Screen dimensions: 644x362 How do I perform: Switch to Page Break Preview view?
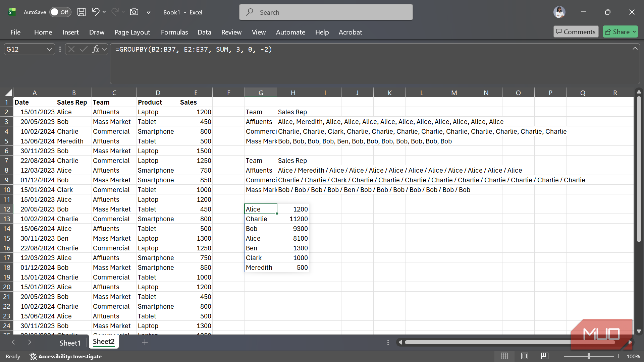point(544,356)
